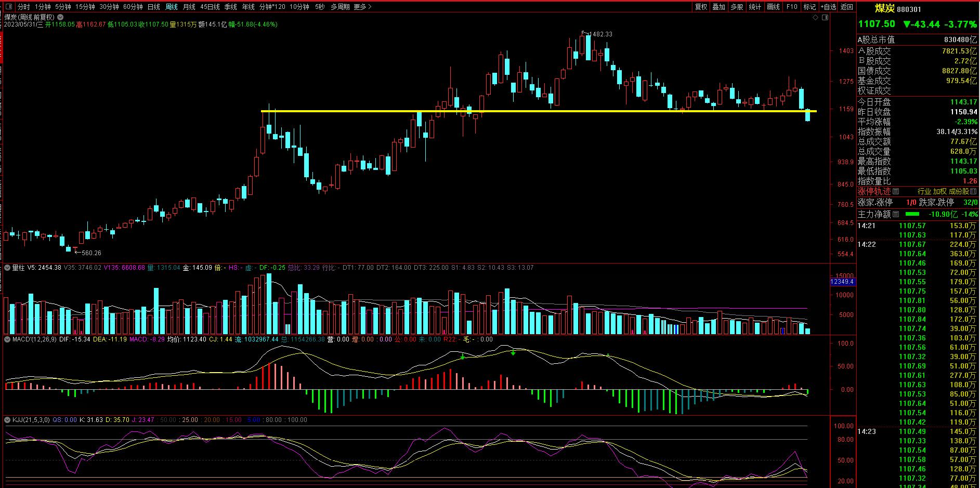The height and width of the screenshot is (488, 980).
Task: Click the 返回 back button
Action: tap(847, 7)
